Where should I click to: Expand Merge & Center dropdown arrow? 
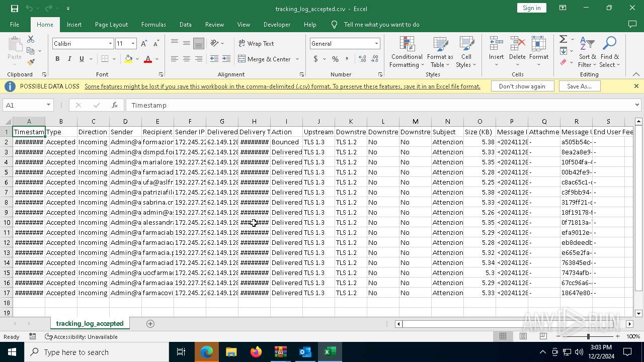click(297, 59)
